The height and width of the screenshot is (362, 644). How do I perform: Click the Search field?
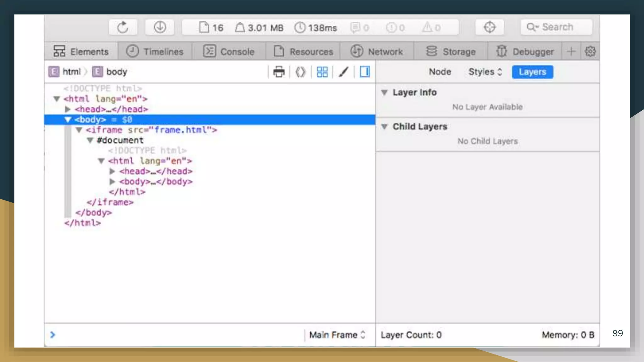(x=557, y=27)
